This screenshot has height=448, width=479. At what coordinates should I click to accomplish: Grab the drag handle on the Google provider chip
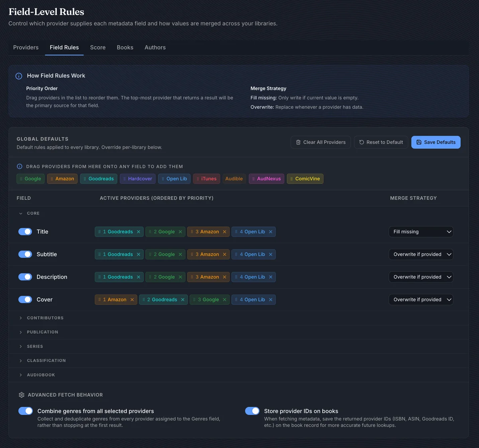(x=21, y=179)
